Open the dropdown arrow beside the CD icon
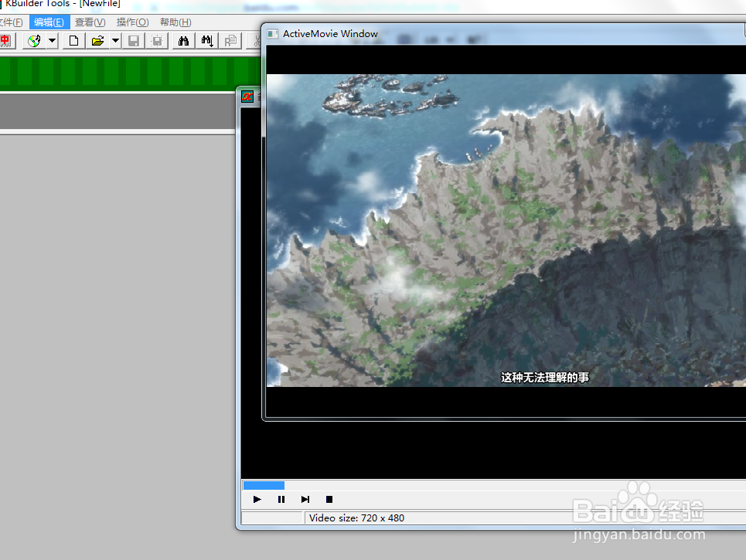Image resolution: width=746 pixels, height=560 pixels. (52, 41)
